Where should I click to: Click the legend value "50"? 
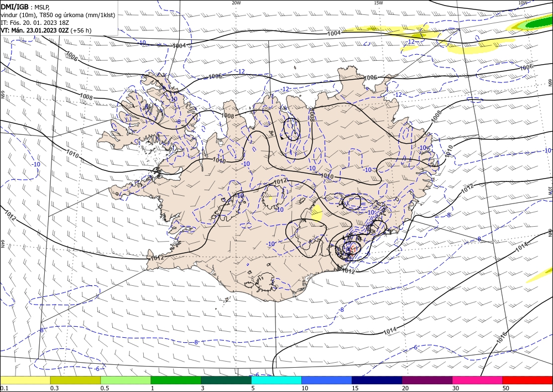coord(506,388)
